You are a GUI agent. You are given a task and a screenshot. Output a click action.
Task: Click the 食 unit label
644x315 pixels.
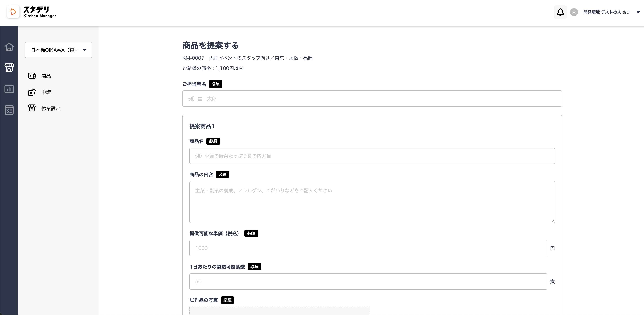(552, 281)
